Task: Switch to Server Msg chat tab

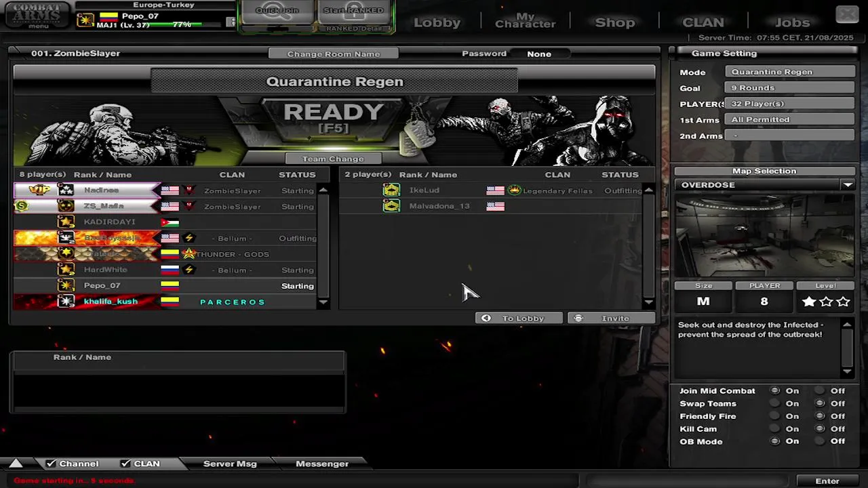Action: tap(230, 464)
